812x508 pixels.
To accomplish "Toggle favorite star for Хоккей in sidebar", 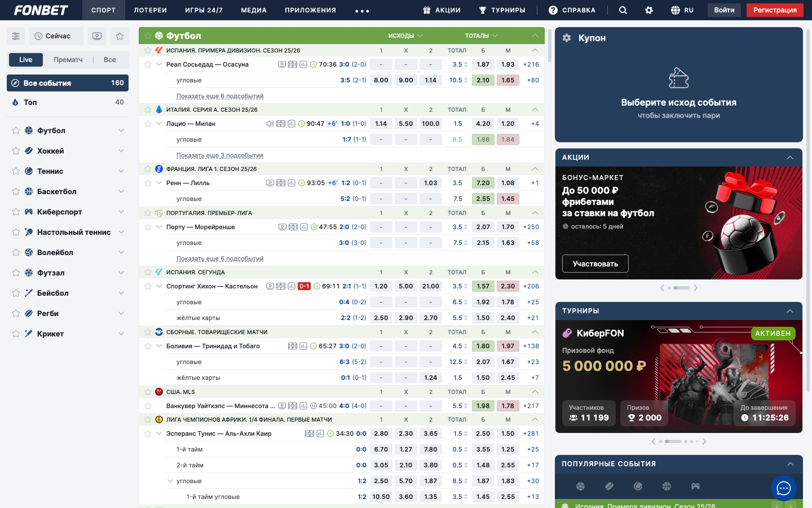I will (16, 151).
